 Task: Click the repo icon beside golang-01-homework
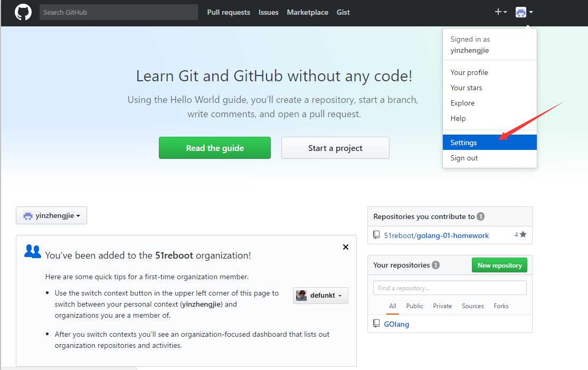tap(376, 235)
